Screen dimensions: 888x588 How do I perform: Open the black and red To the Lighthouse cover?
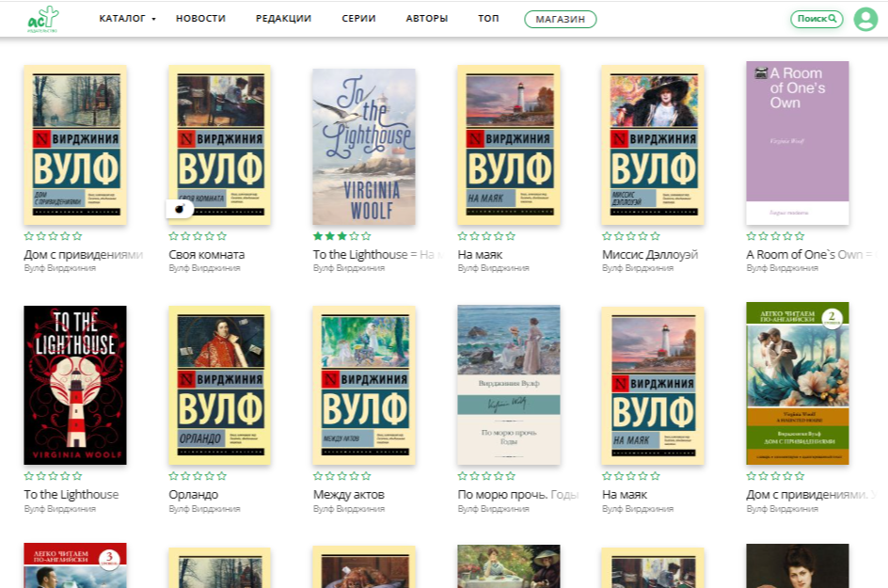[x=75, y=385]
